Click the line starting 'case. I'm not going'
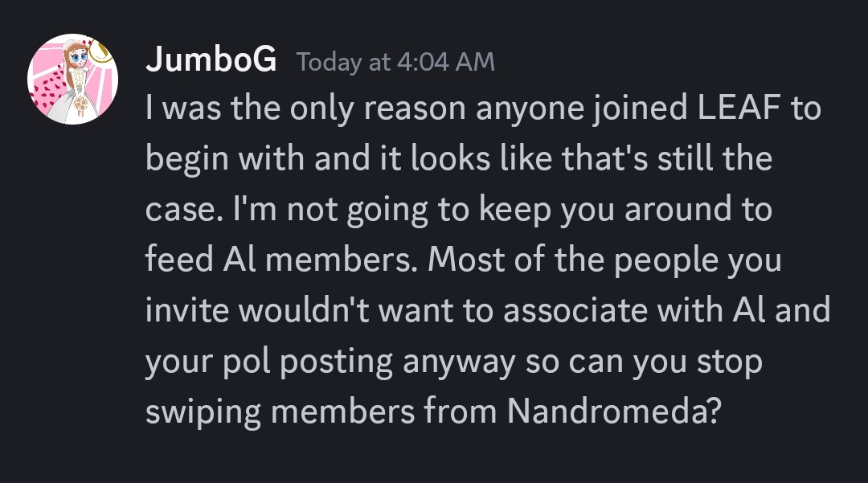Image resolution: width=868 pixels, height=483 pixels. point(459,210)
